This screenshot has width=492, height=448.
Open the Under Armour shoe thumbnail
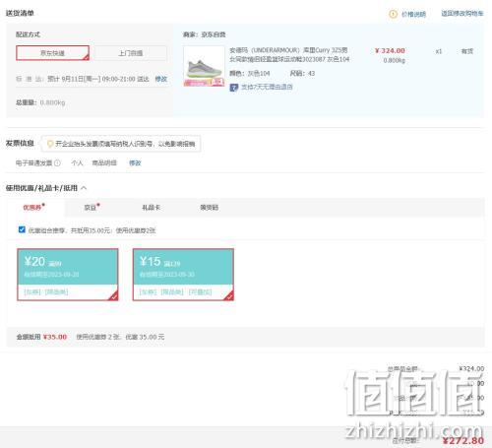(x=204, y=66)
